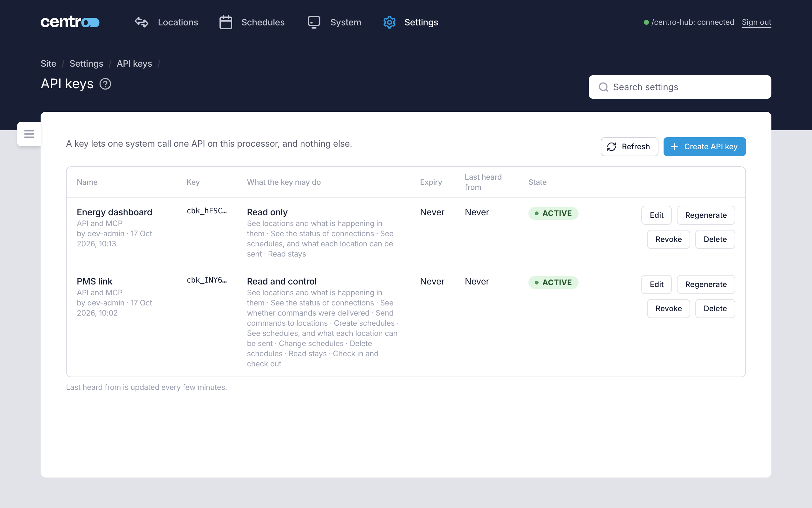
Task: Open the Locations menu item
Action: click(167, 22)
